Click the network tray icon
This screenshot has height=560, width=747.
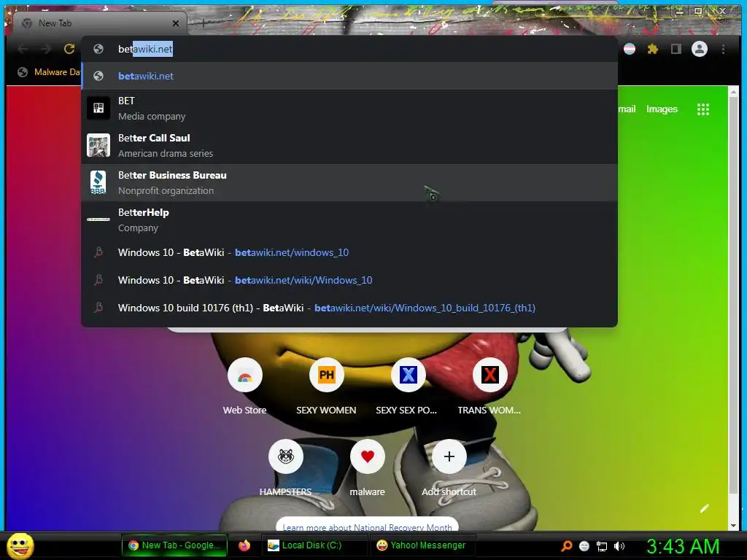pos(602,546)
